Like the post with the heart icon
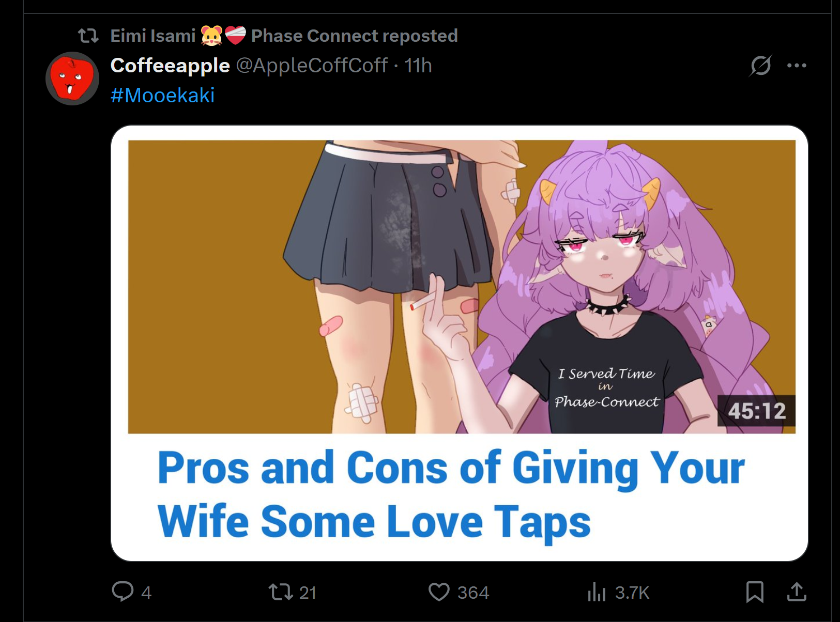This screenshot has height=622, width=840. 439,592
